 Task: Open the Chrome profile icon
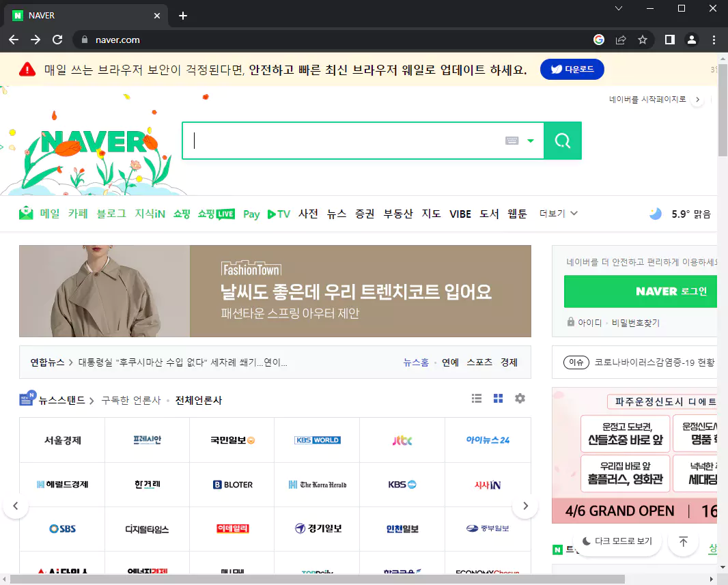[691, 40]
